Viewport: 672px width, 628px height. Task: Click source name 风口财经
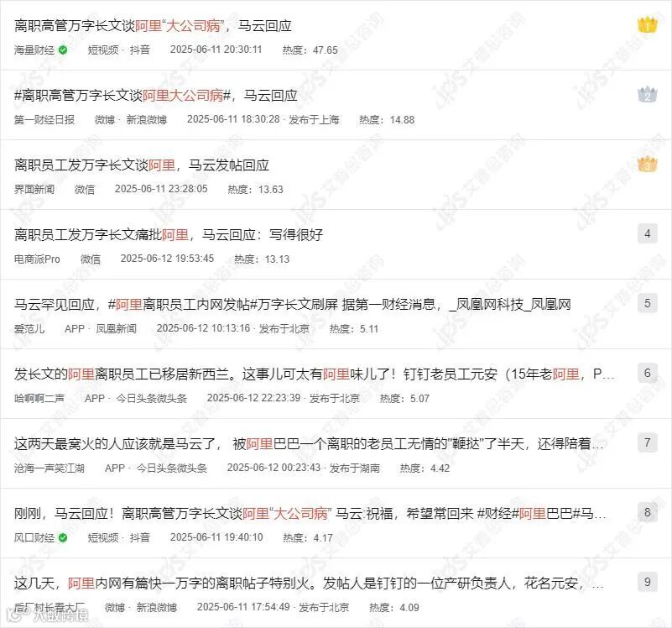point(34,537)
